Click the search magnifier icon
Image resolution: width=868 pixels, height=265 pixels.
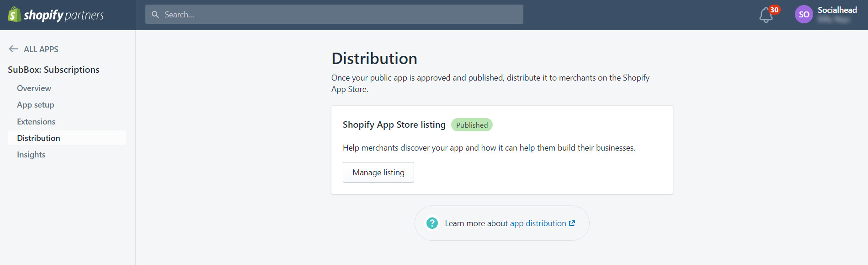click(155, 15)
